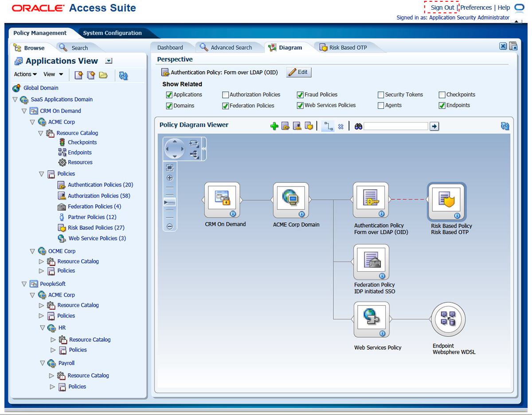Click the Sign Out link

[442, 8]
